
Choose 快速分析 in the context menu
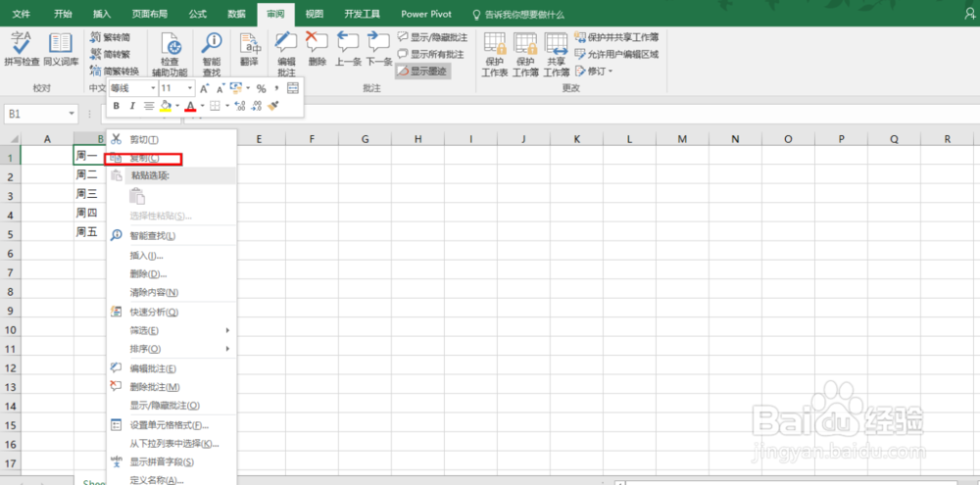tap(171, 312)
